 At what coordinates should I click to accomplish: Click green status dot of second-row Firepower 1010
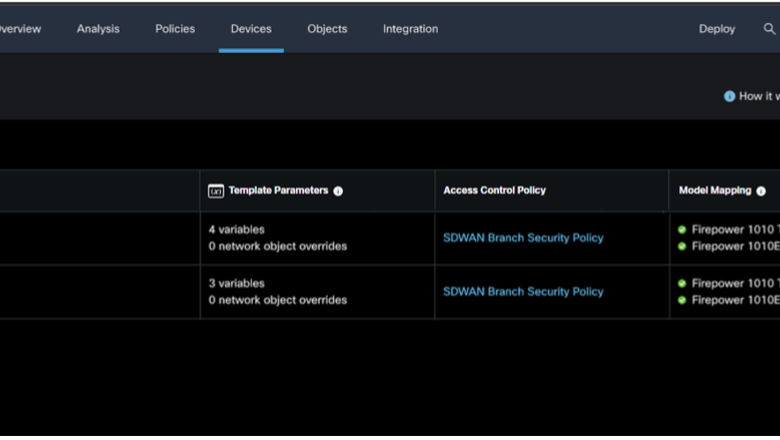pyautogui.click(x=682, y=283)
